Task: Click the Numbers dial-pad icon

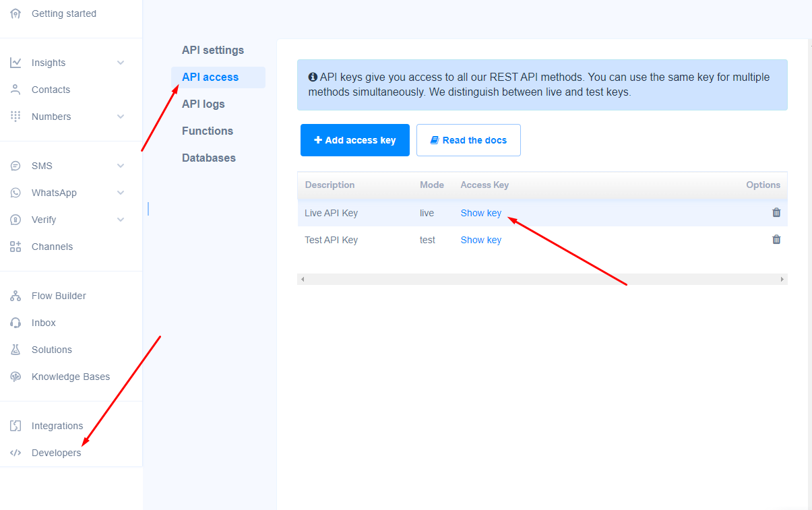Action: (15, 117)
